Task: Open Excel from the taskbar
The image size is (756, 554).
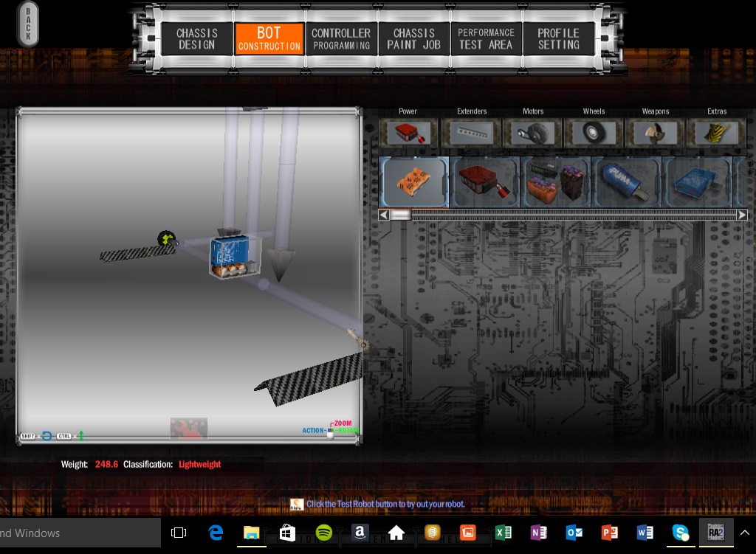Action: tap(504, 533)
